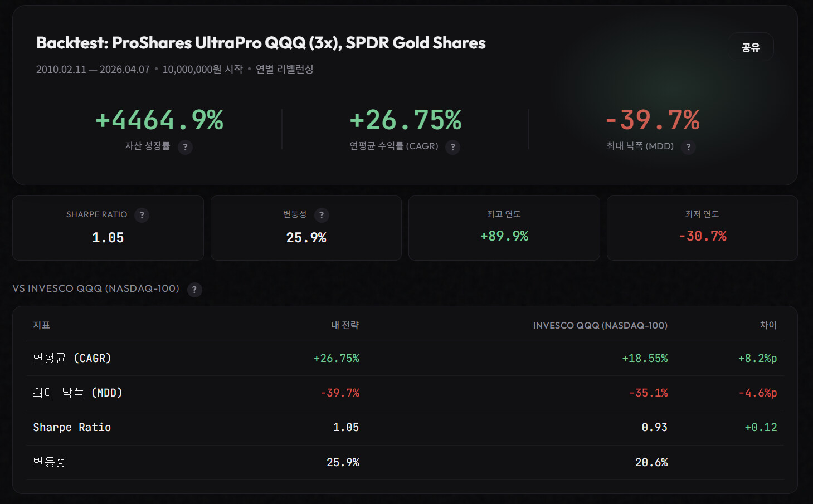
Task: Select the 최고 연도 +89.9% card
Action: (504, 228)
